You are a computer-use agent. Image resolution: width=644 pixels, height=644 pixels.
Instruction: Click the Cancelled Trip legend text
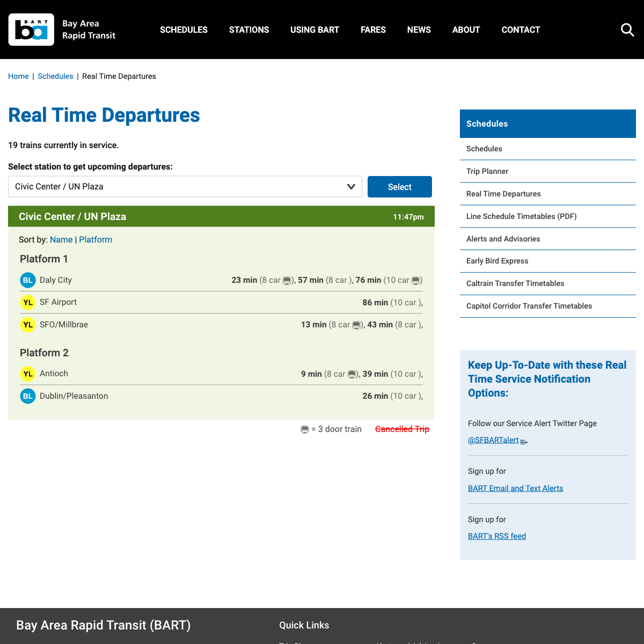click(x=402, y=429)
